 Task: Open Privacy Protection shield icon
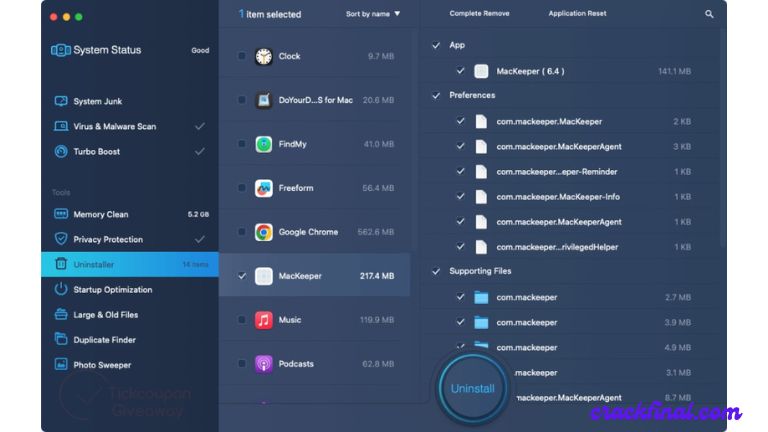tap(61, 239)
